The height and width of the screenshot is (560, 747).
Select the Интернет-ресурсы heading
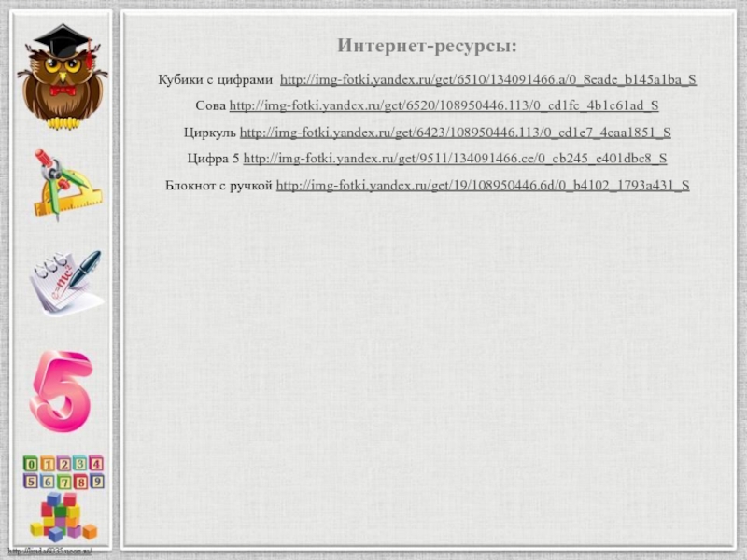click(427, 46)
